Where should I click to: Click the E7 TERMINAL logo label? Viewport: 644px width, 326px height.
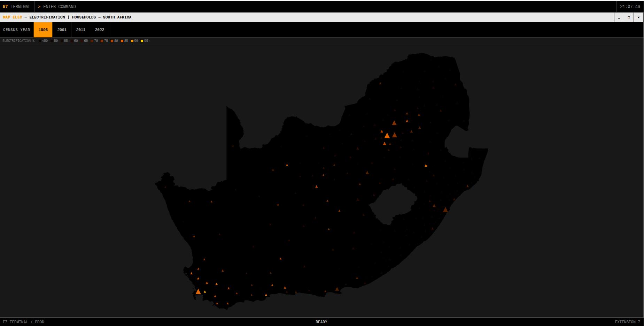click(x=17, y=7)
